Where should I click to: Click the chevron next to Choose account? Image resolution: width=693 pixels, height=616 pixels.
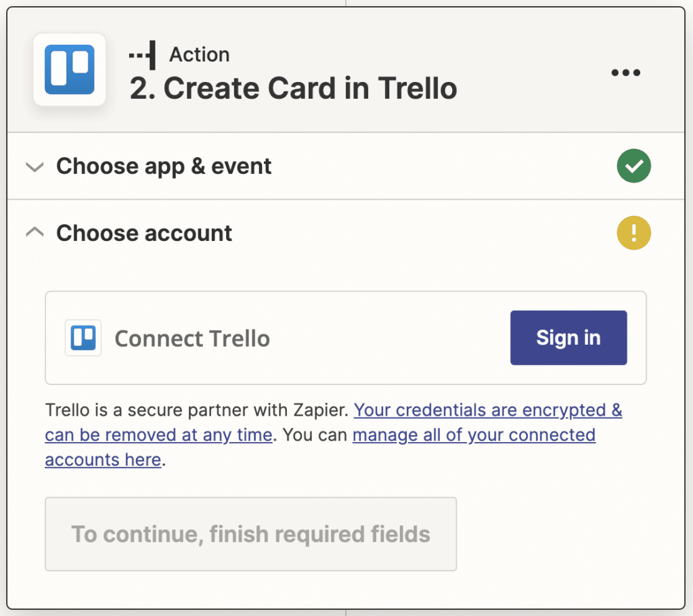pos(35,232)
